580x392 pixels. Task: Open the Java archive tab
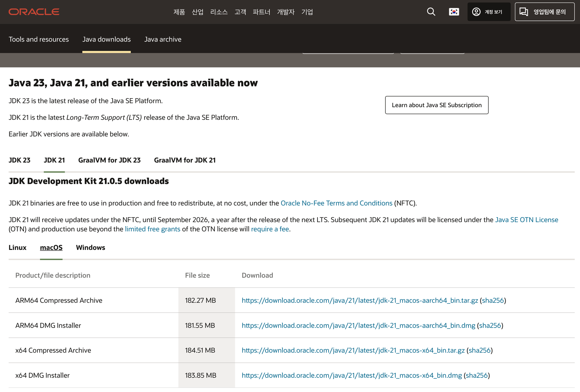pyautogui.click(x=163, y=39)
